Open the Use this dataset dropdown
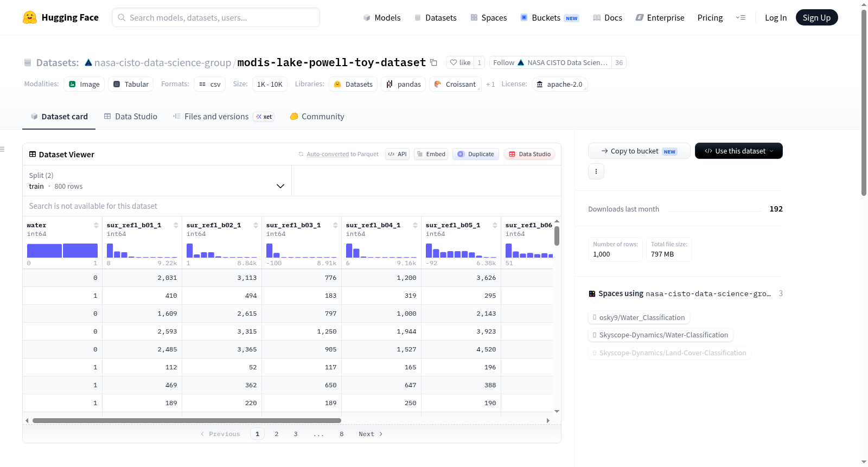The image size is (868, 467). (738, 151)
